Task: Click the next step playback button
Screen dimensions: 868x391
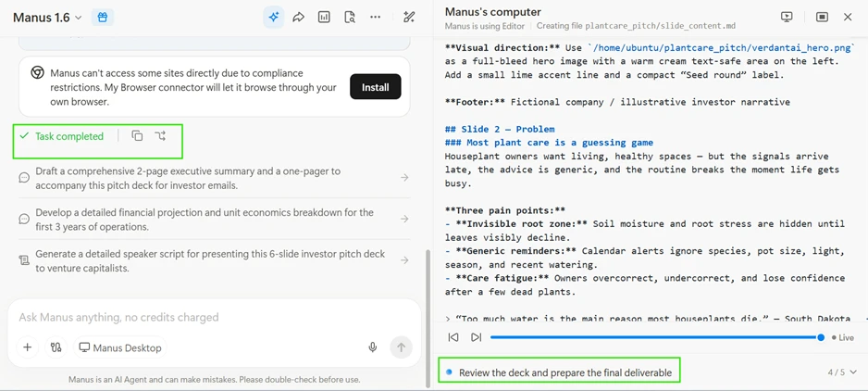Action: coord(476,337)
